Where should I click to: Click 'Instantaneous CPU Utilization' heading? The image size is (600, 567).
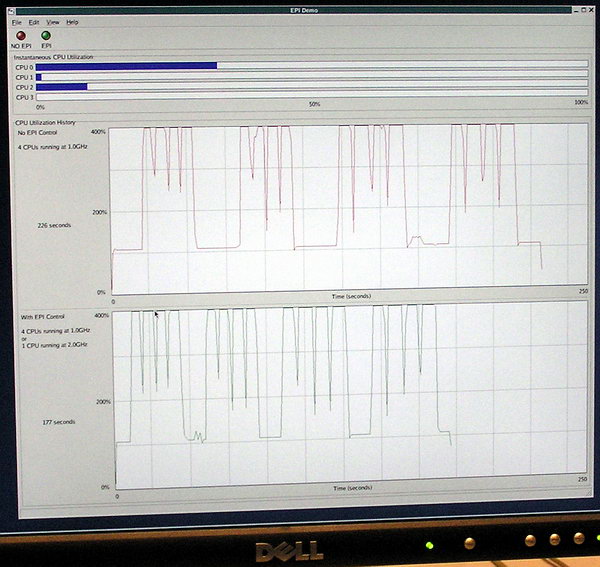pyautogui.click(x=54, y=57)
